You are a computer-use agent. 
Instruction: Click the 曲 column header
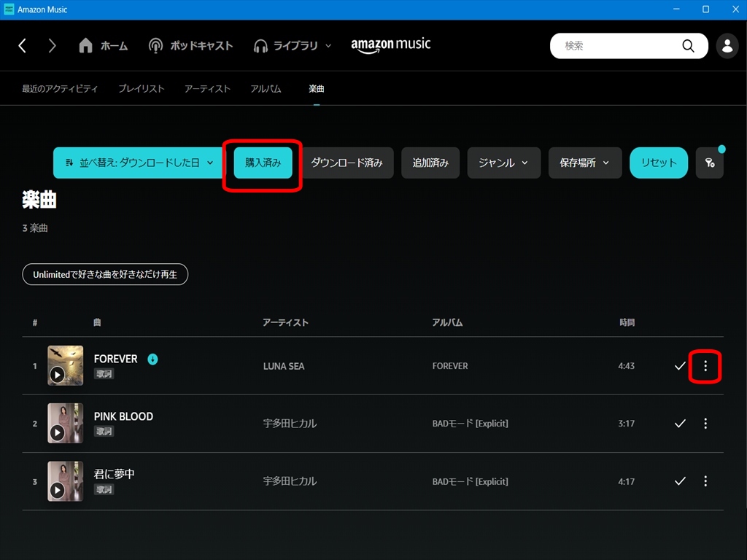(x=97, y=322)
